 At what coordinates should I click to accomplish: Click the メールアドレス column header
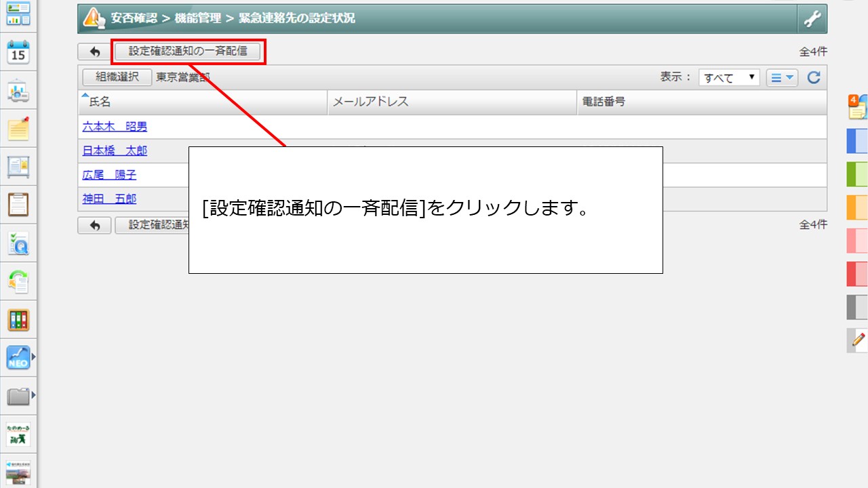(453, 102)
